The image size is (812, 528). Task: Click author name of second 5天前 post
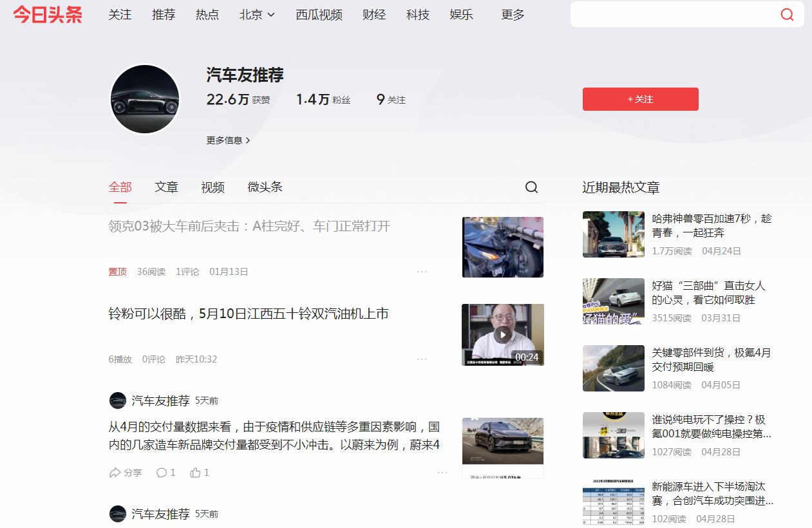[160, 514]
